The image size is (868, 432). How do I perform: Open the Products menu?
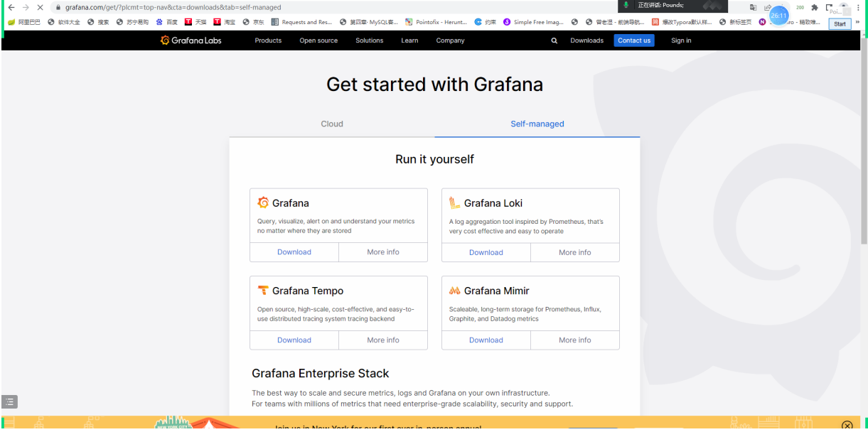click(268, 40)
